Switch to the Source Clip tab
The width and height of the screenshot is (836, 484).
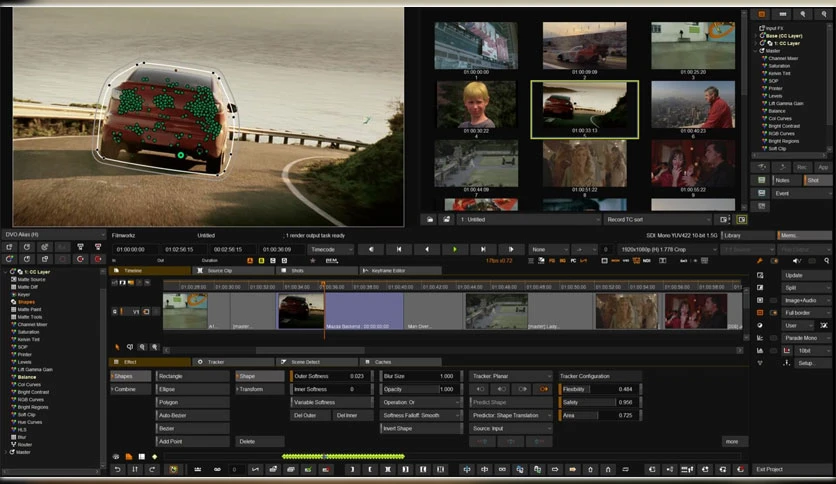pos(233,270)
